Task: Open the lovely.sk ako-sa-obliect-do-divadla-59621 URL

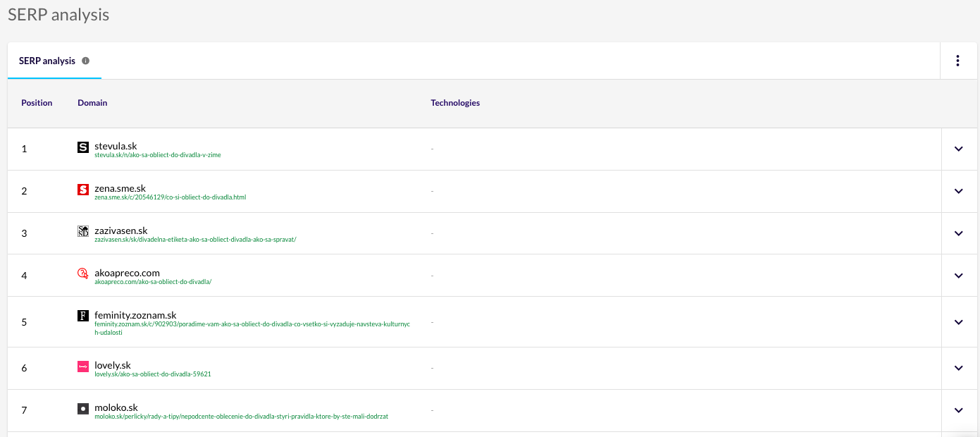Action: pos(153,374)
